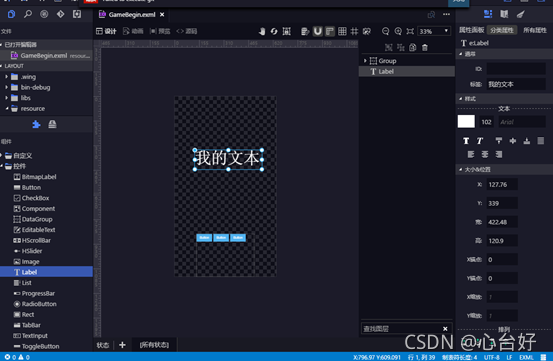
Task: Align text right horizontally
Action: [499, 154]
